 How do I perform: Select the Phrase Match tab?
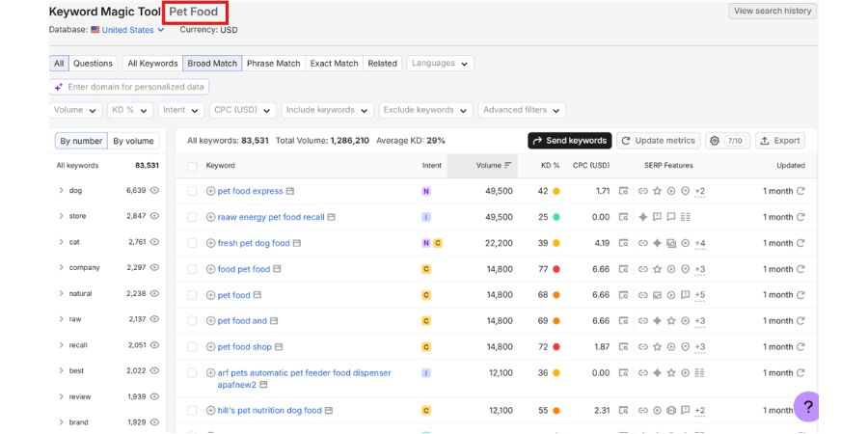pos(274,64)
